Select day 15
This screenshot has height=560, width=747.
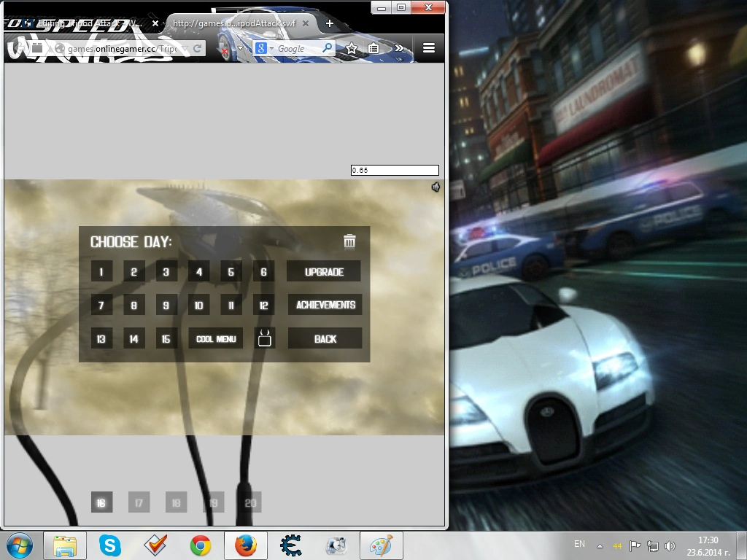click(x=166, y=338)
